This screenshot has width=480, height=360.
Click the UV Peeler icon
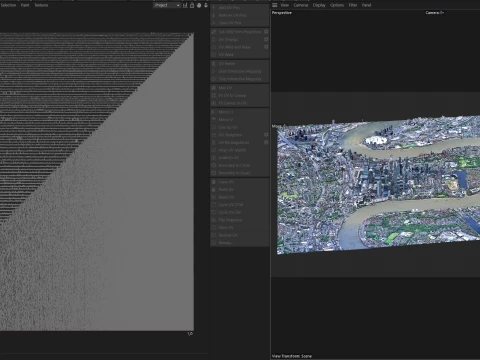[x=214, y=63]
